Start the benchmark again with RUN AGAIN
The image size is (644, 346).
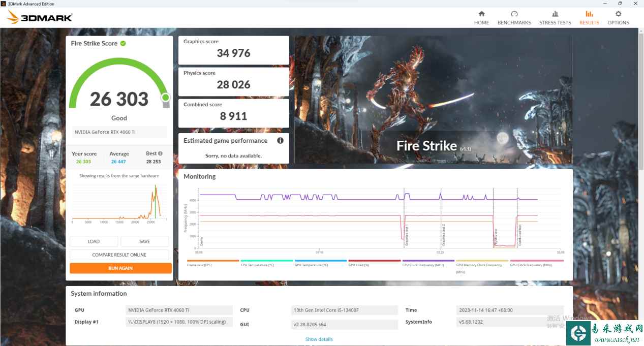pyautogui.click(x=120, y=268)
